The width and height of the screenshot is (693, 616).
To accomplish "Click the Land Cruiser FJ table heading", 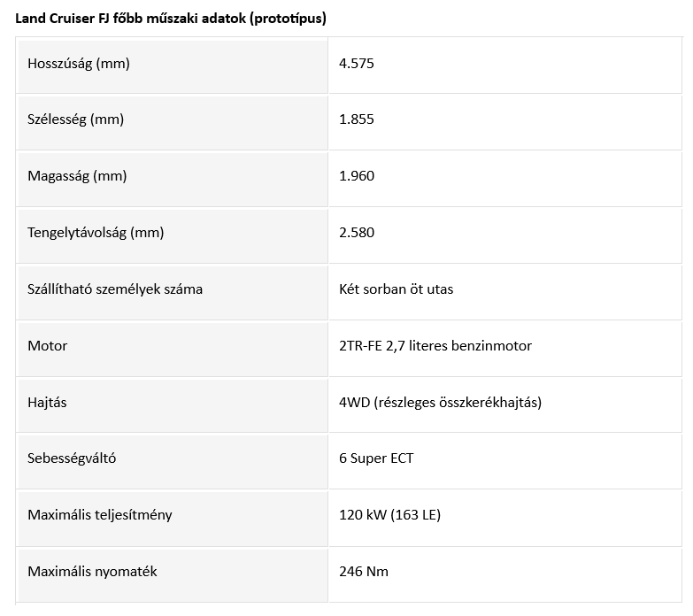I will pyautogui.click(x=171, y=18).
